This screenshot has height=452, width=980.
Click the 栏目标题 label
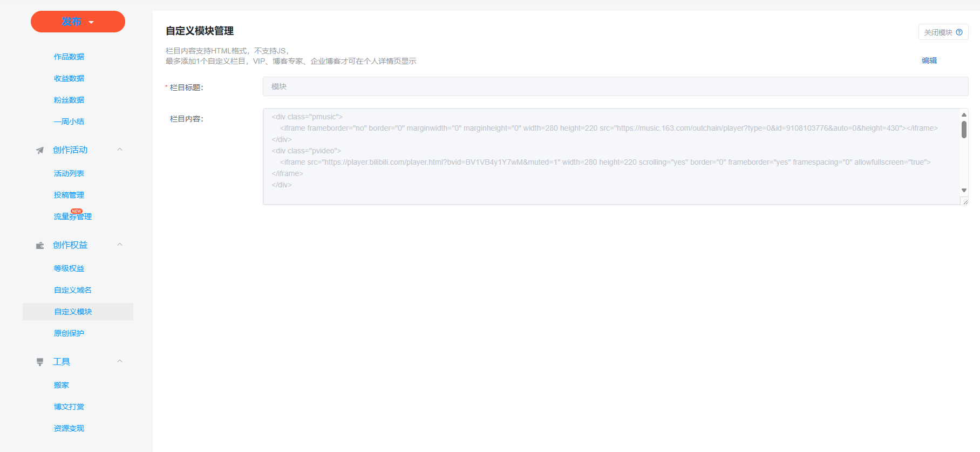click(x=187, y=87)
